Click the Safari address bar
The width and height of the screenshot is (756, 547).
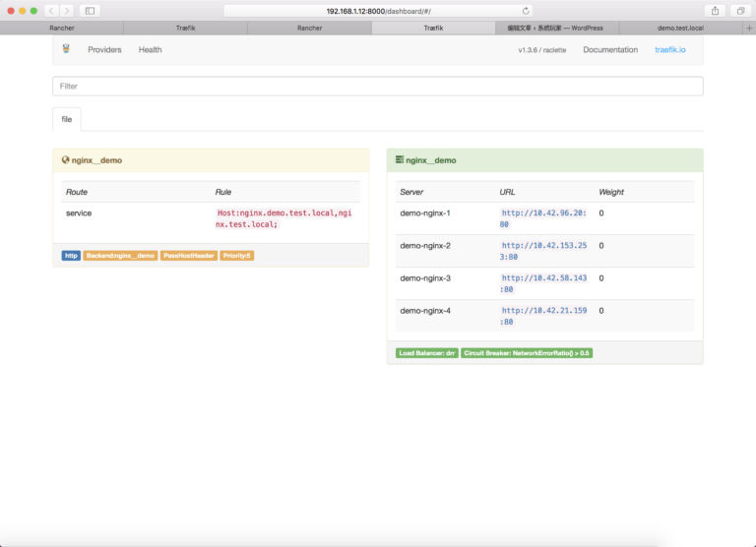click(x=378, y=11)
